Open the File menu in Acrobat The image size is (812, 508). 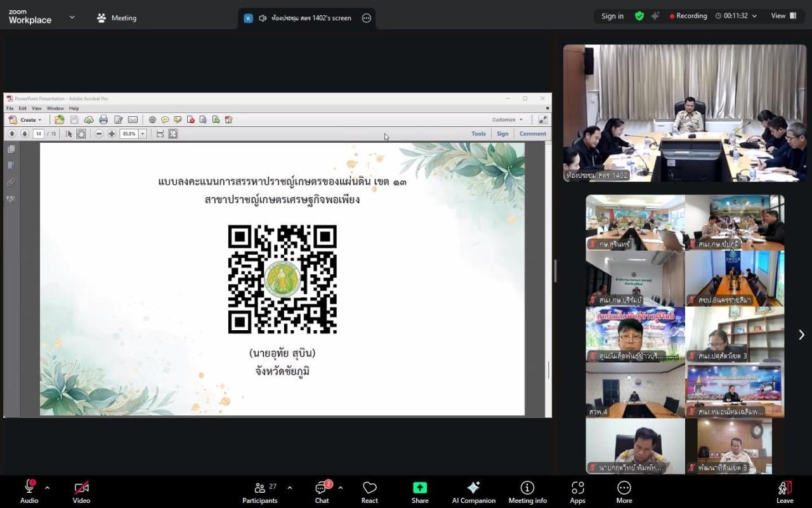tap(10, 109)
